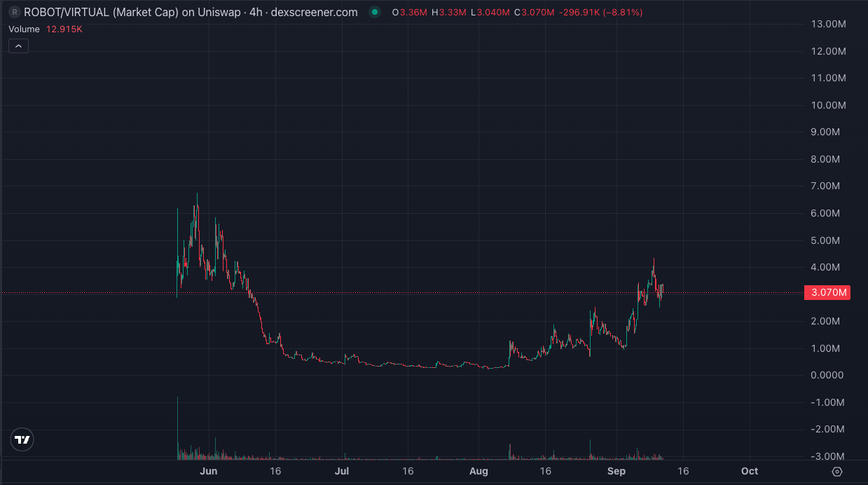The height and width of the screenshot is (485, 868).
Task: Click the 16 label between Sep and Oct
Action: coord(683,471)
